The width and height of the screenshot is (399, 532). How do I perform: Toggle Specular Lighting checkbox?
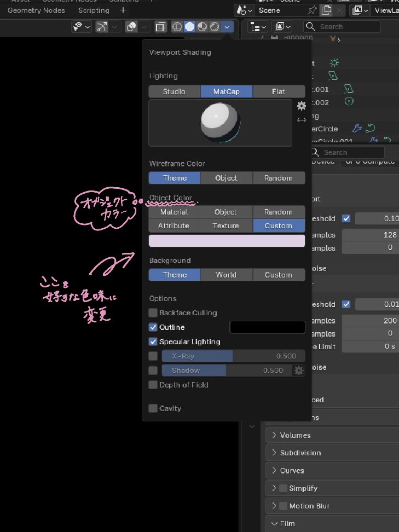pos(153,342)
